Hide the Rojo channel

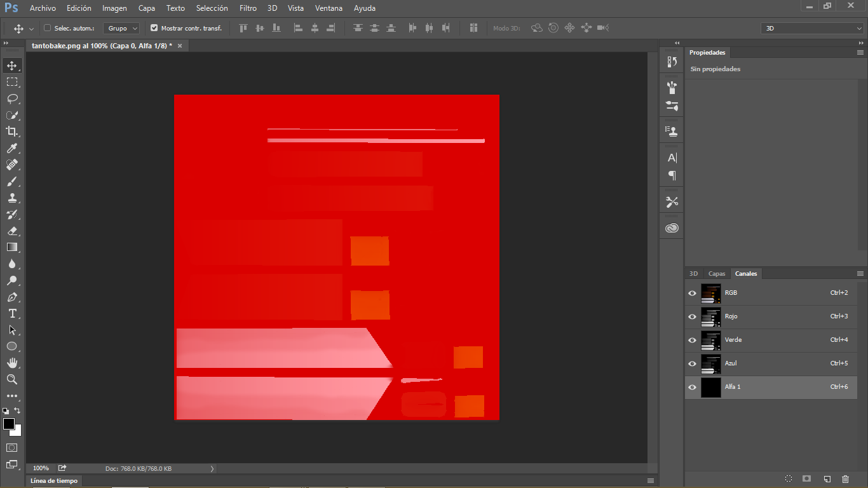click(693, 317)
